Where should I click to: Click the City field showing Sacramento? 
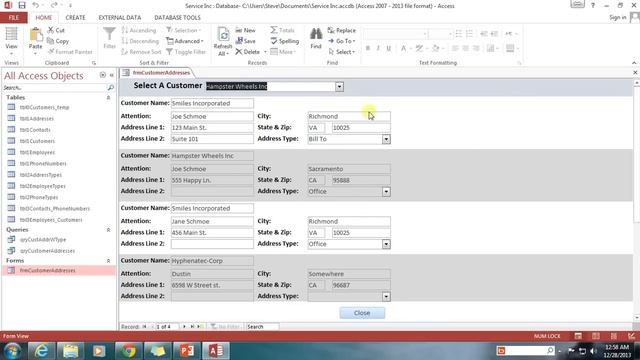click(349, 169)
